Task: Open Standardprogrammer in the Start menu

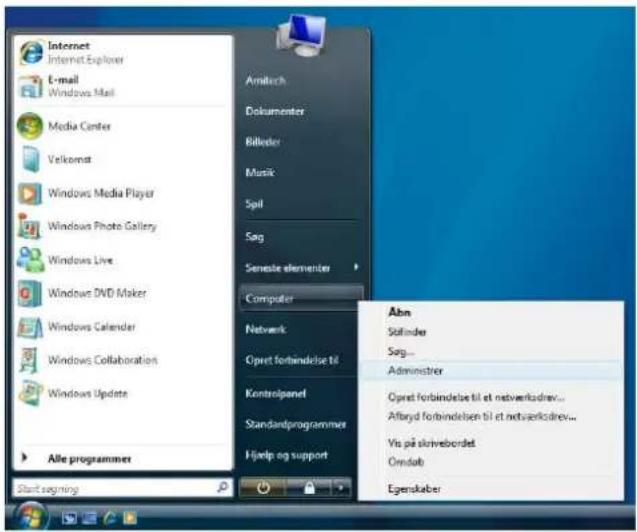Action: coord(296,424)
